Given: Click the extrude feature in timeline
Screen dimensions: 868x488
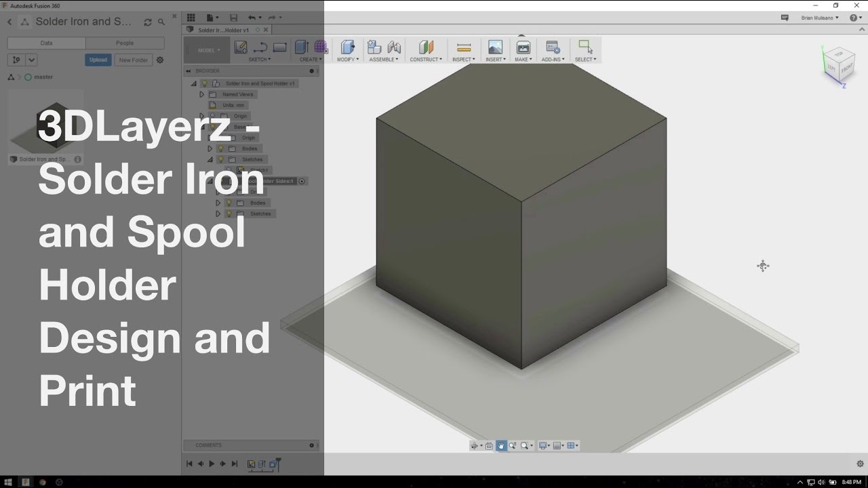Looking at the screenshot, I should (262, 464).
